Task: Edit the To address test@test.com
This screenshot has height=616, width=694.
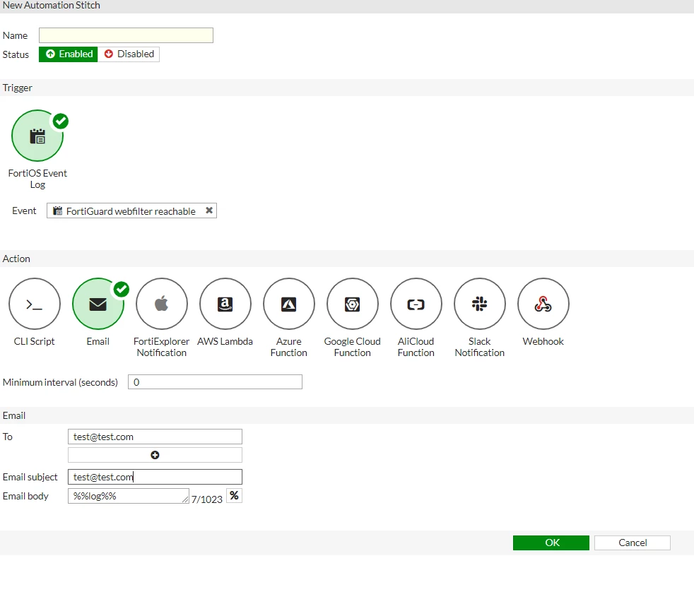Action: pos(155,437)
